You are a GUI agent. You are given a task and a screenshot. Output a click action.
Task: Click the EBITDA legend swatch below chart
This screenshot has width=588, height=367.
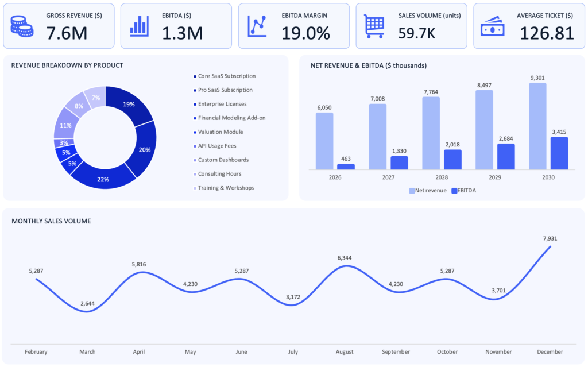[x=455, y=190]
